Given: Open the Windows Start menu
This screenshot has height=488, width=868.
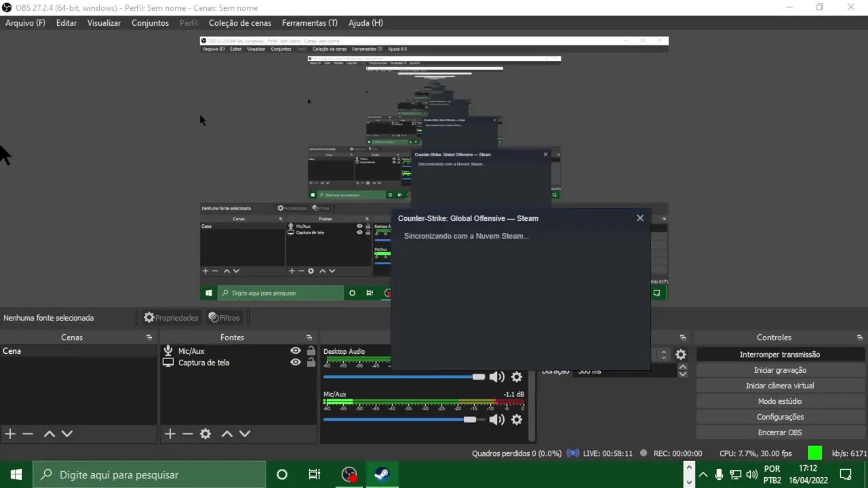Looking at the screenshot, I should coord(16,474).
